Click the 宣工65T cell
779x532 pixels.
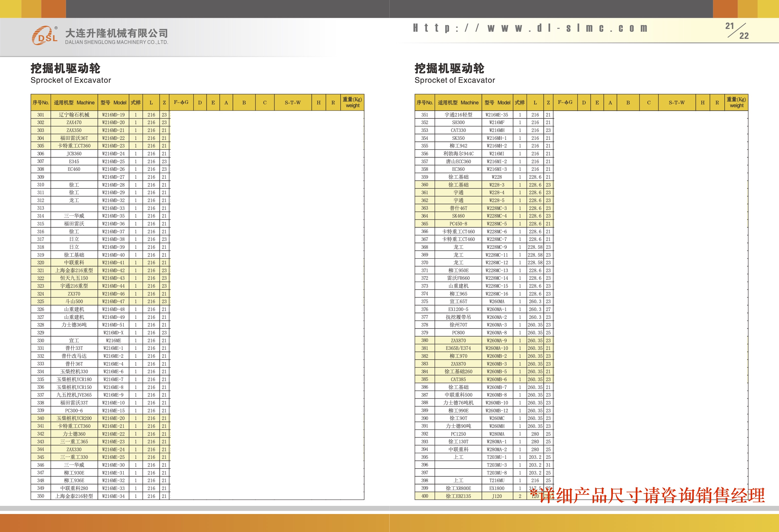point(458,301)
